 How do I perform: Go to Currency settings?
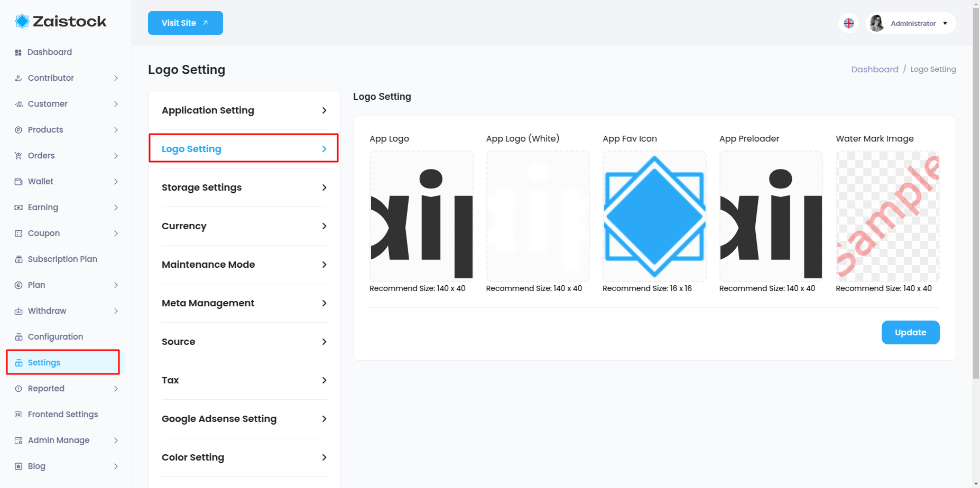coord(244,226)
